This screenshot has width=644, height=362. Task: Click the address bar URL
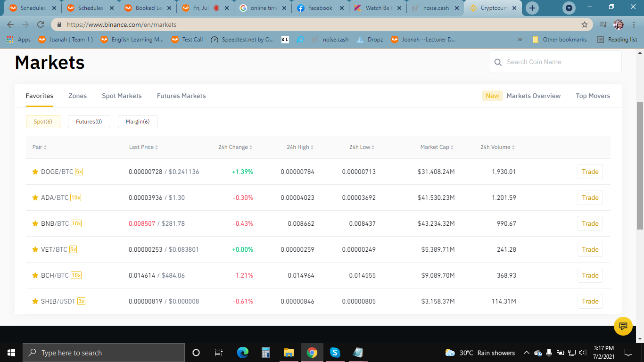122,25
